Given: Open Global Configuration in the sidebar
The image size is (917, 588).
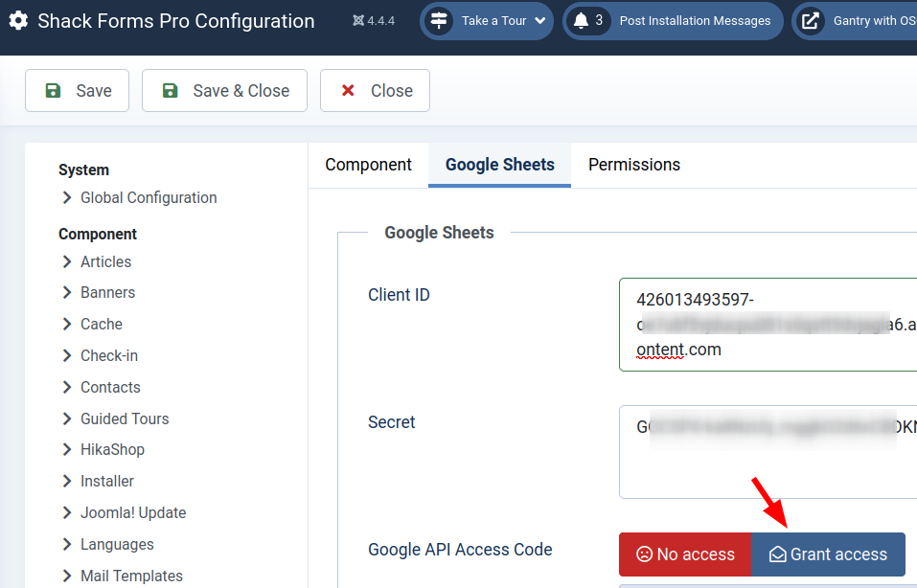Looking at the screenshot, I should coord(149,197).
